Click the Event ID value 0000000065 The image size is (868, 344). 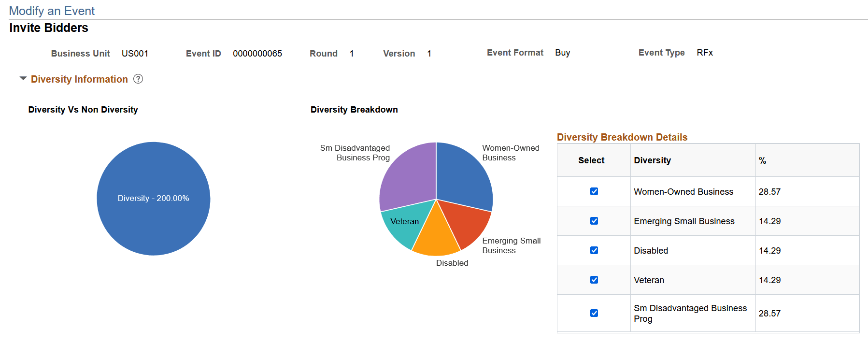[257, 54]
